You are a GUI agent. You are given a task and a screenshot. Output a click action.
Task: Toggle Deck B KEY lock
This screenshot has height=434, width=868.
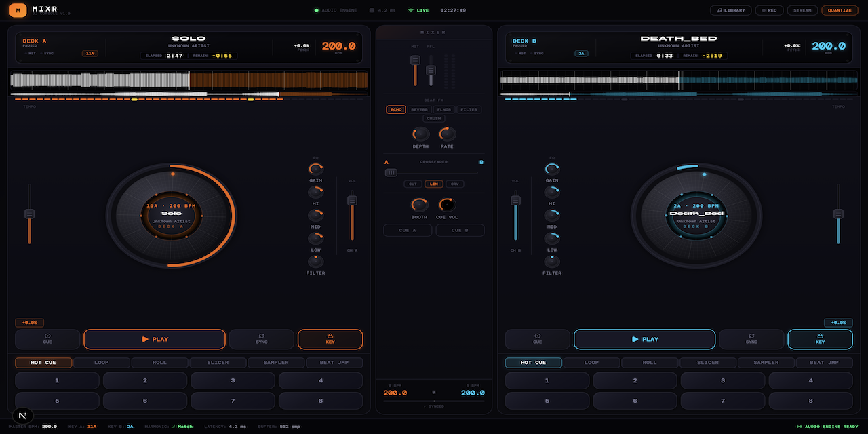(x=821, y=339)
